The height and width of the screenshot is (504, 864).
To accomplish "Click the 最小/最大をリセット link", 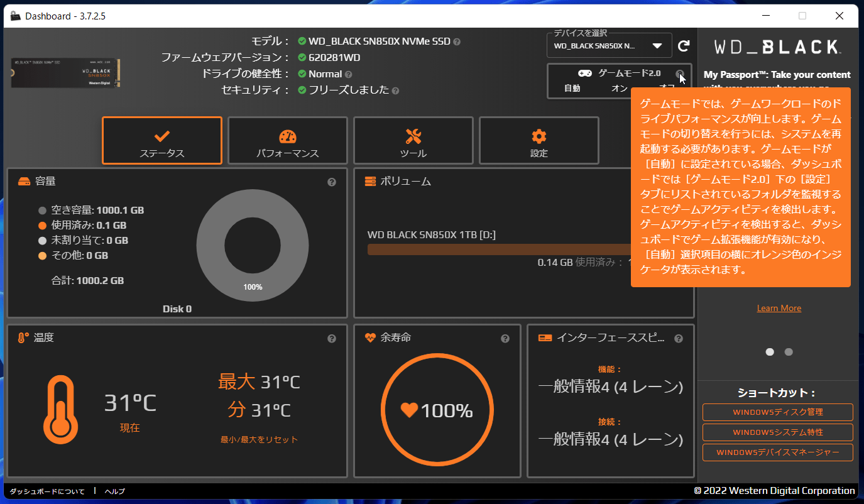I will (x=259, y=440).
